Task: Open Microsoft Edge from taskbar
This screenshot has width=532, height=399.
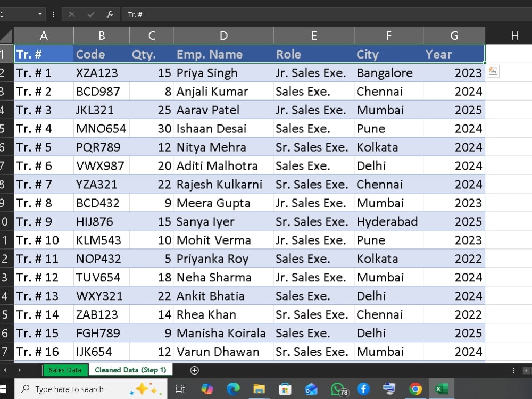Action: click(x=233, y=389)
